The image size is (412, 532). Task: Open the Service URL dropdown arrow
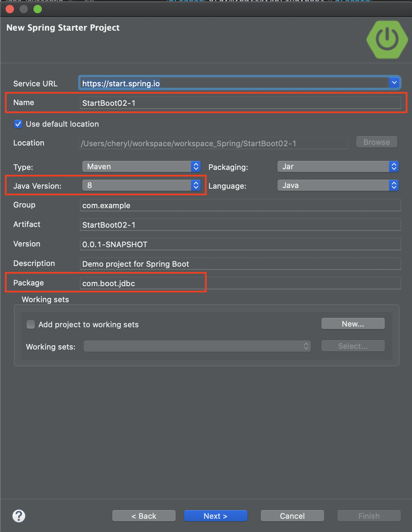[x=394, y=83]
